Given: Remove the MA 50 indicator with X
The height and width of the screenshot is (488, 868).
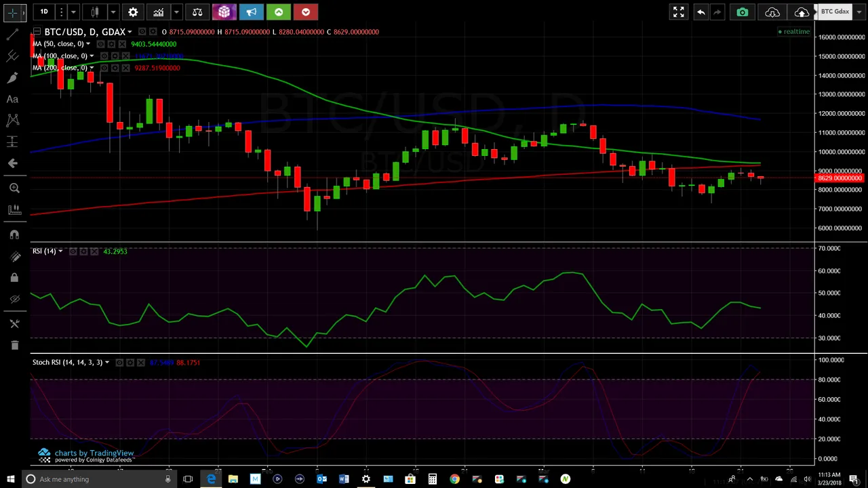Looking at the screenshot, I should pyautogui.click(x=123, y=44).
